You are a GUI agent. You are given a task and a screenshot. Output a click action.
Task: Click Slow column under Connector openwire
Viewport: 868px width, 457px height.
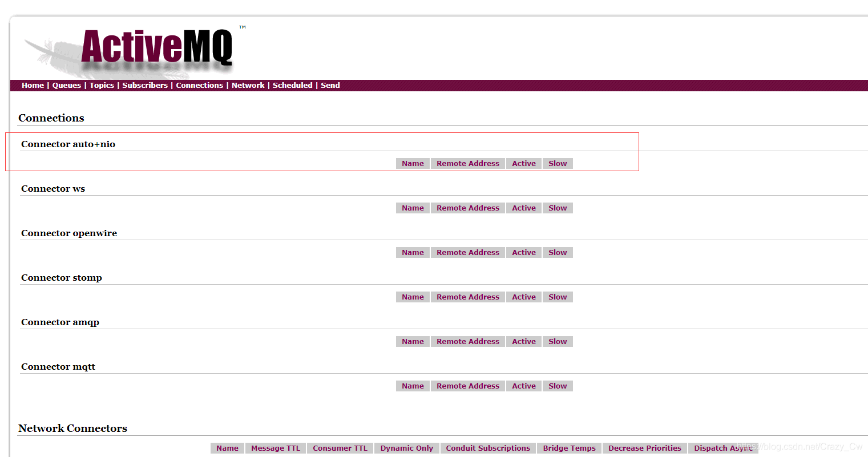(558, 252)
